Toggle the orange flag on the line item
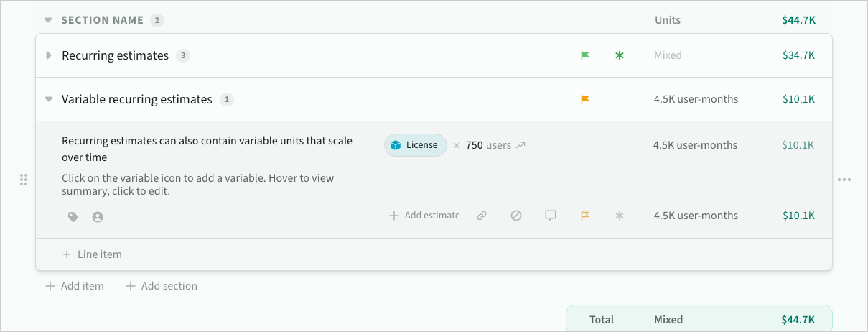Viewport: 868px width, 332px height. pyautogui.click(x=585, y=216)
